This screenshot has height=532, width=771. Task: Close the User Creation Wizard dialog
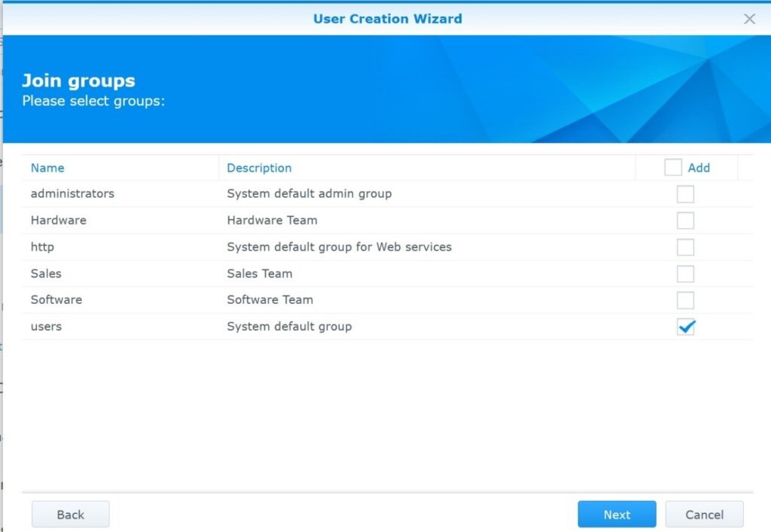[749, 19]
